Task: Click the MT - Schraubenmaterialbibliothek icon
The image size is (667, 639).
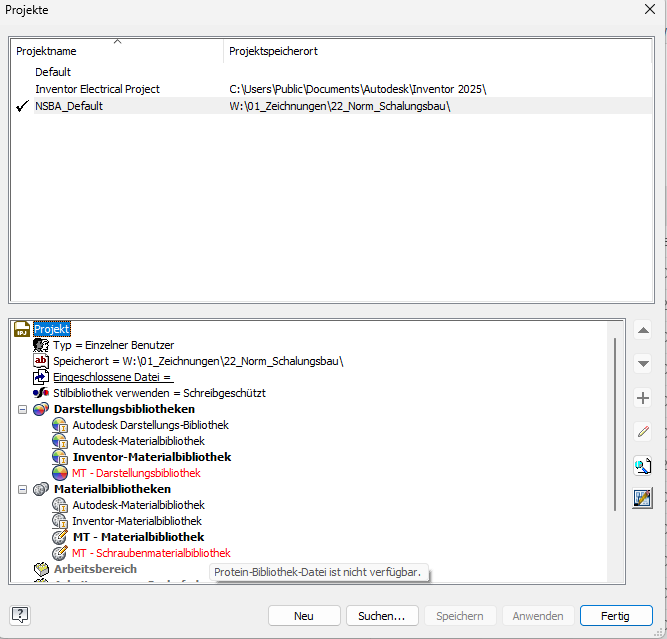Action: (x=60, y=553)
